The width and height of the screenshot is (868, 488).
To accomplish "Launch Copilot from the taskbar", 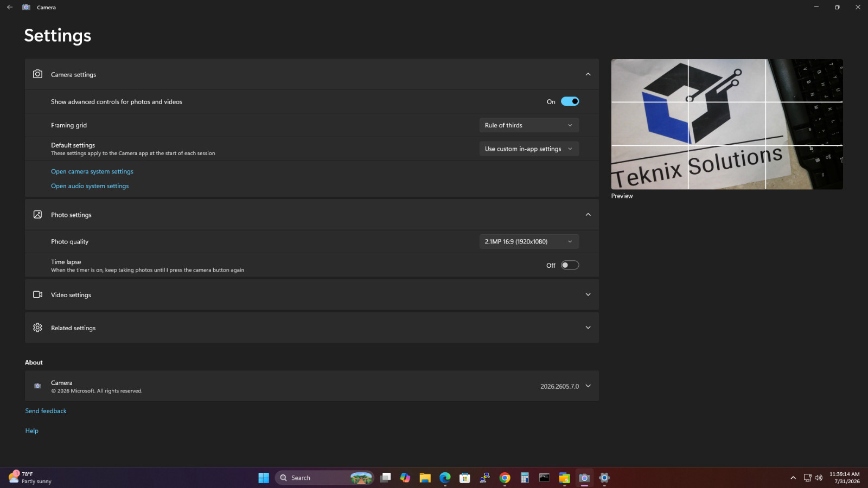I will click(405, 478).
